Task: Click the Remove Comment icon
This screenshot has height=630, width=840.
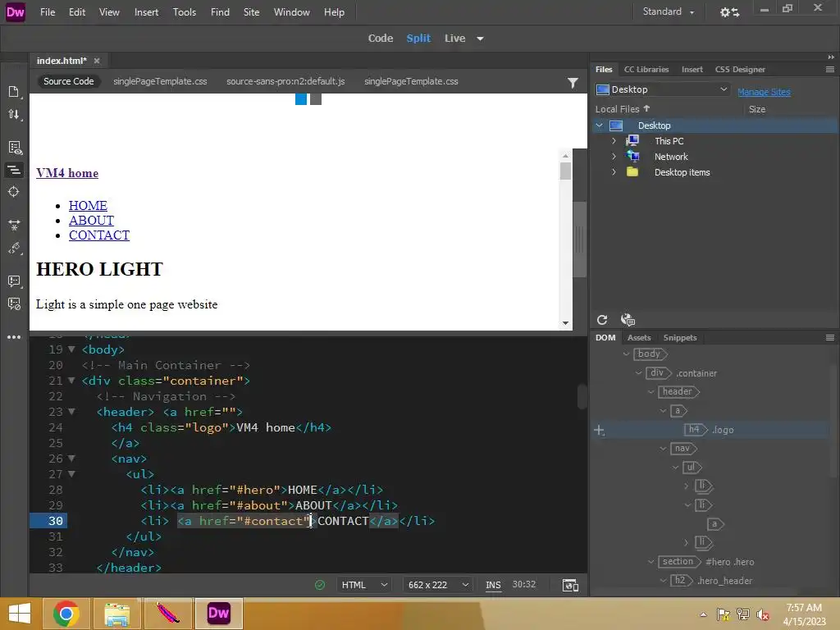Action: click(x=14, y=304)
